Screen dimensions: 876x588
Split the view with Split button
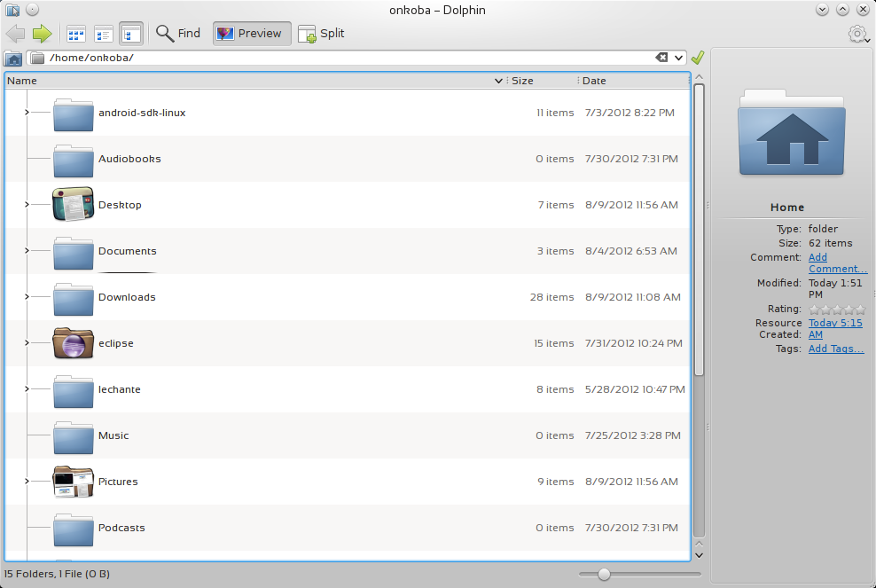[321, 34]
